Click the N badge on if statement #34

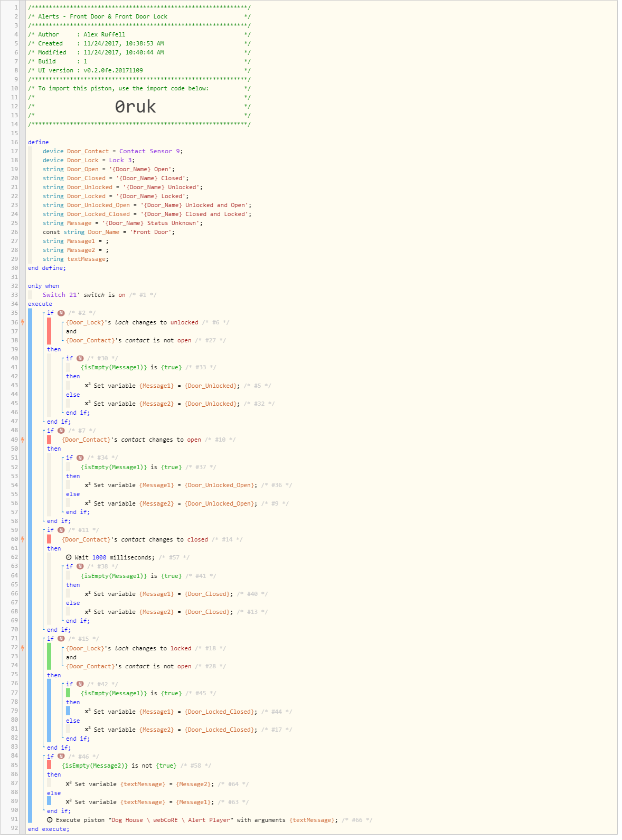(x=80, y=458)
